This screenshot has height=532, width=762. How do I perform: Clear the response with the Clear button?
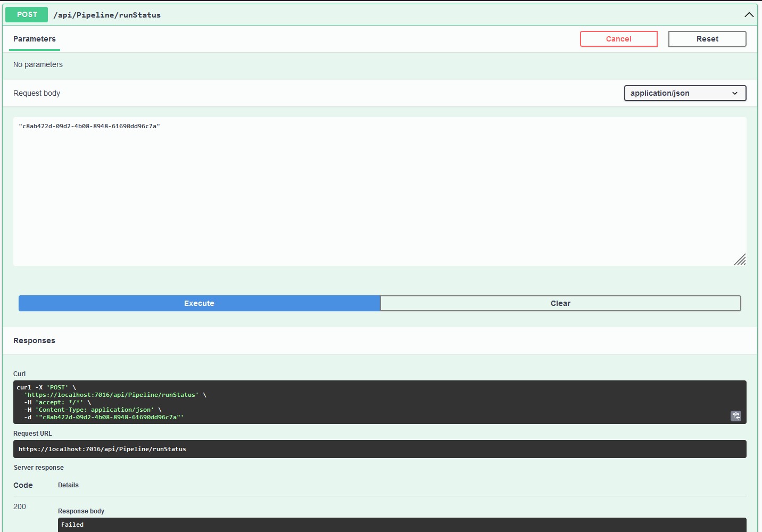pyautogui.click(x=560, y=303)
